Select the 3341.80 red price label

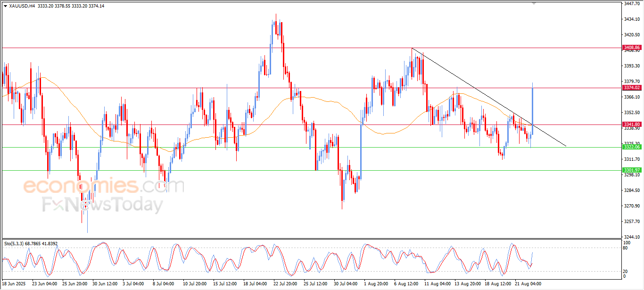[x=631, y=124]
